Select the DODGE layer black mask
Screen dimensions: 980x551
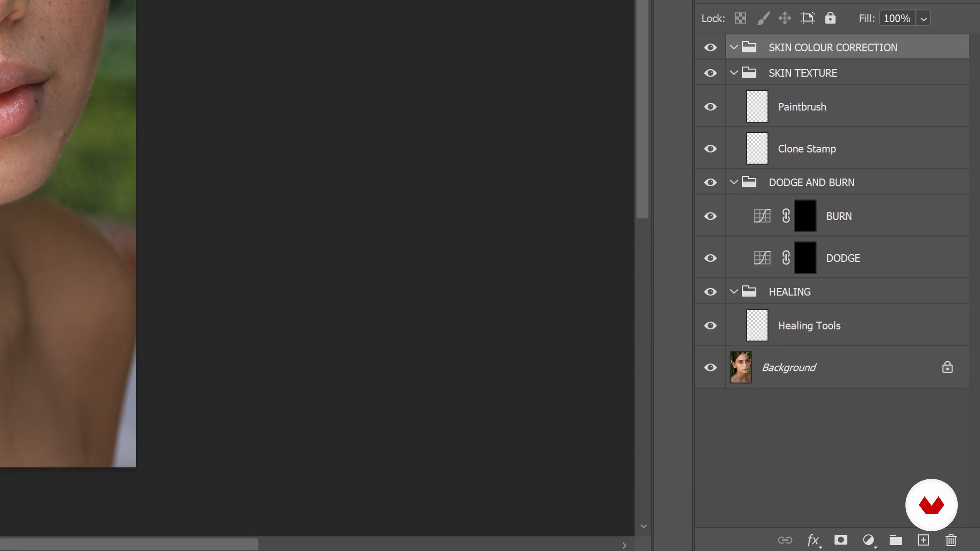click(805, 258)
